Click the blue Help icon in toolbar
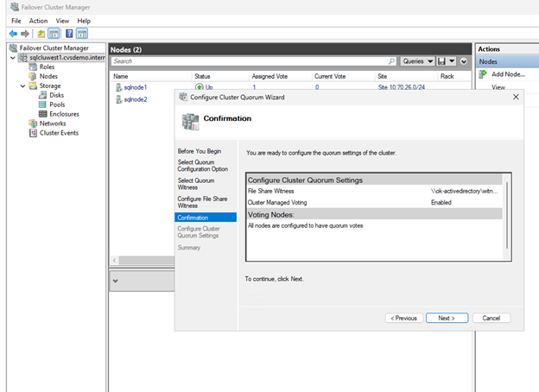The height and width of the screenshot is (392, 539). click(x=68, y=33)
